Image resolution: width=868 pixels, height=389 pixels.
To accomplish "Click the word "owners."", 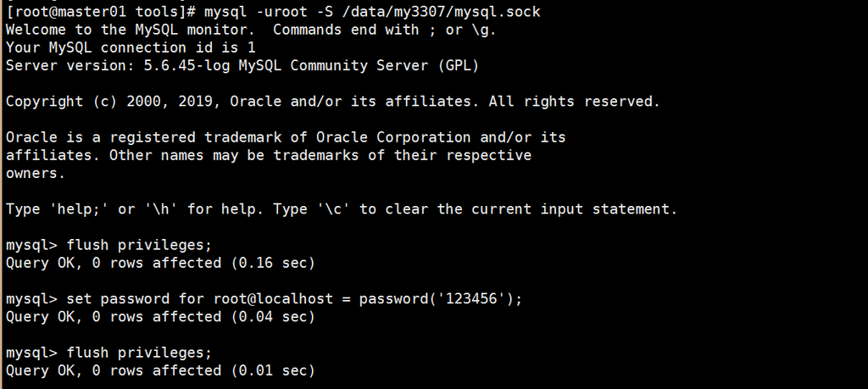I will click(x=36, y=173).
